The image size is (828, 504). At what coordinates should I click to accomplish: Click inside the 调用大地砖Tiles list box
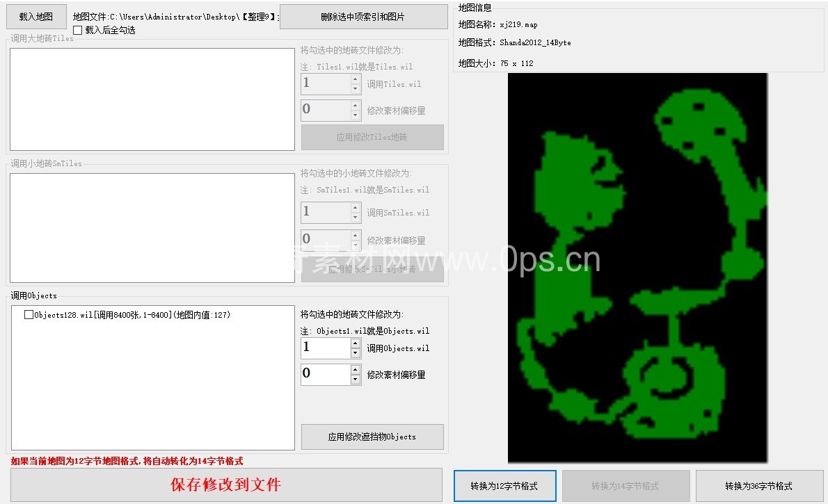153,99
